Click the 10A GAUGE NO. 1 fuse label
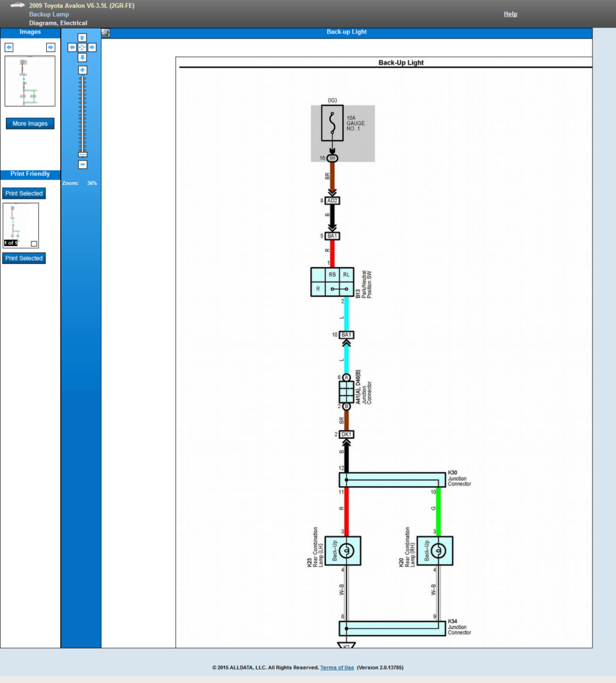This screenshot has width=616, height=683. (355, 123)
